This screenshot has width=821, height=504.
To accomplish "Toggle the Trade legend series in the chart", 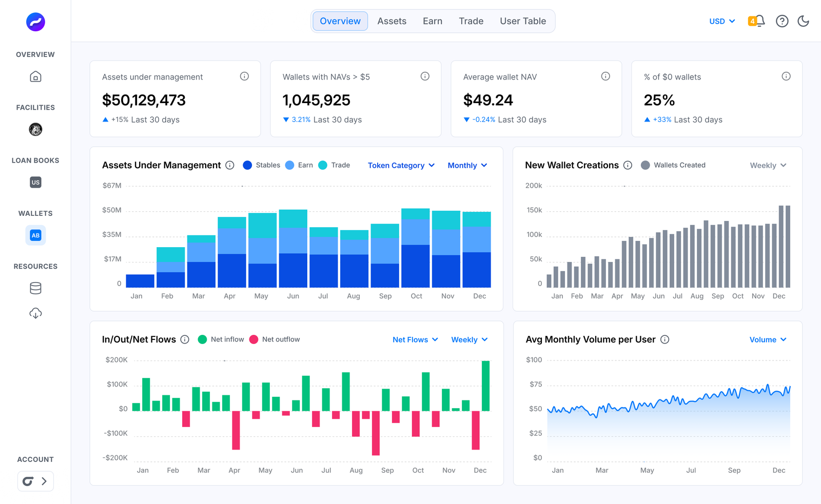I will tap(334, 165).
